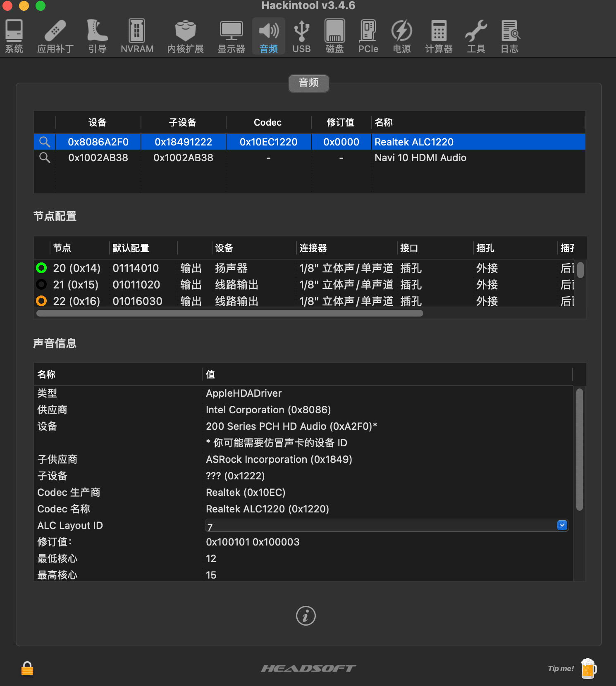Click the info button at bottom center

click(x=306, y=616)
